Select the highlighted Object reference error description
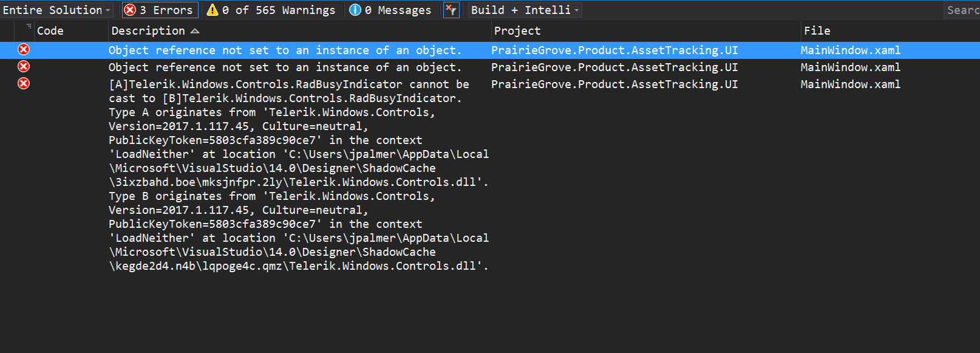980x353 pixels. click(x=285, y=50)
